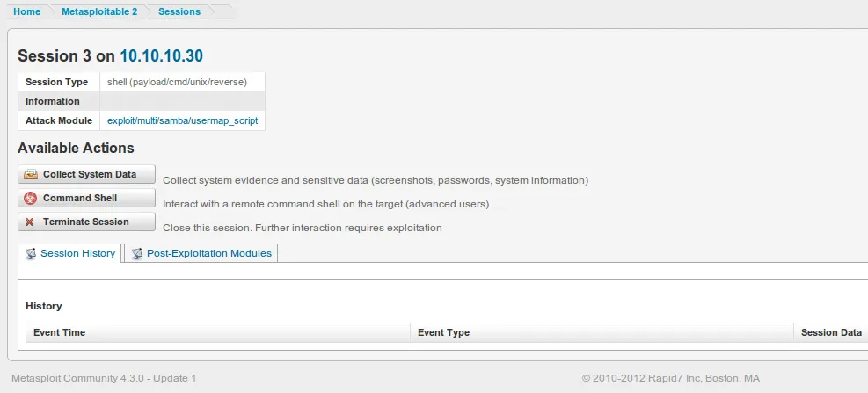The width and height of the screenshot is (868, 393).
Task: Click the Metasploit Community 4.3.0 footer text
Action: 104,377
